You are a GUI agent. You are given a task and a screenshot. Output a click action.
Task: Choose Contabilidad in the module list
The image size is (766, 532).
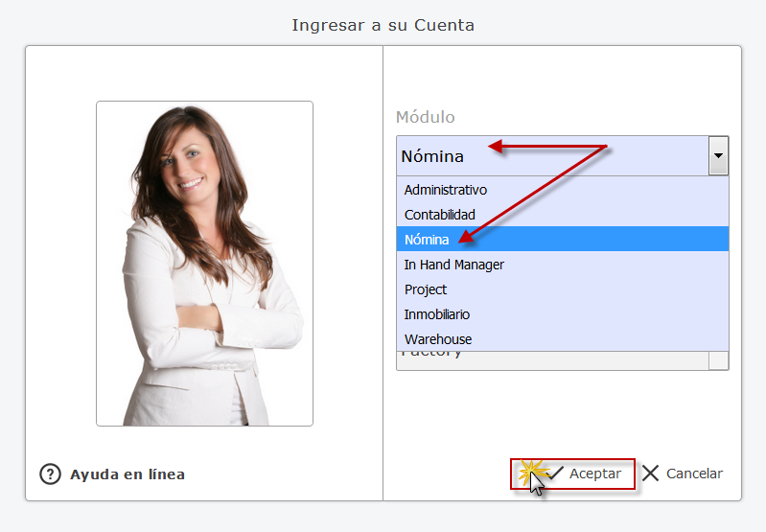coord(563,215)
